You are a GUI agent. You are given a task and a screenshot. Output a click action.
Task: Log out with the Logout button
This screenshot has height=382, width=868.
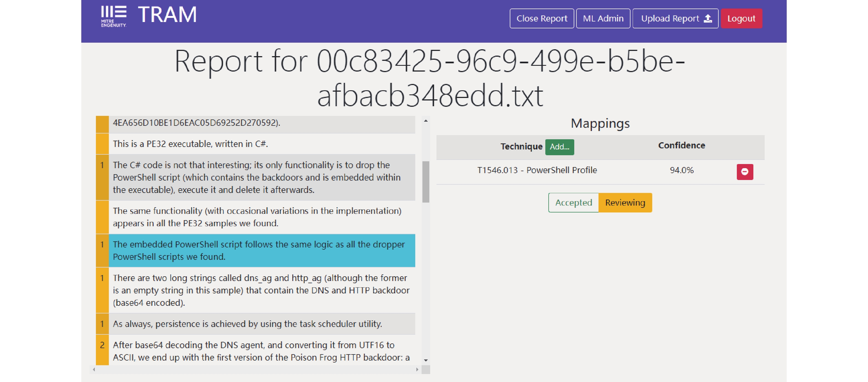point(741,18)
